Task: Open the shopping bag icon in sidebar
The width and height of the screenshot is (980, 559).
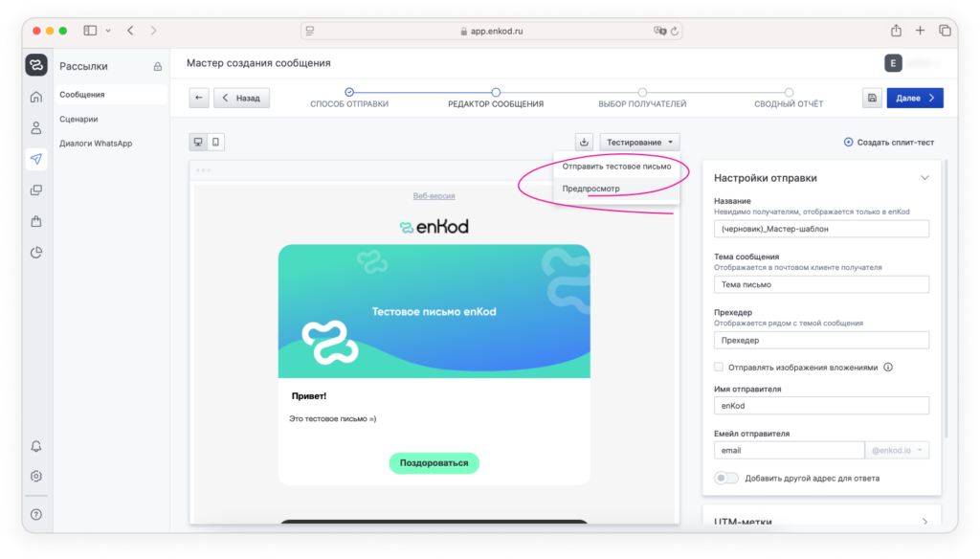Action: (36, 221)
